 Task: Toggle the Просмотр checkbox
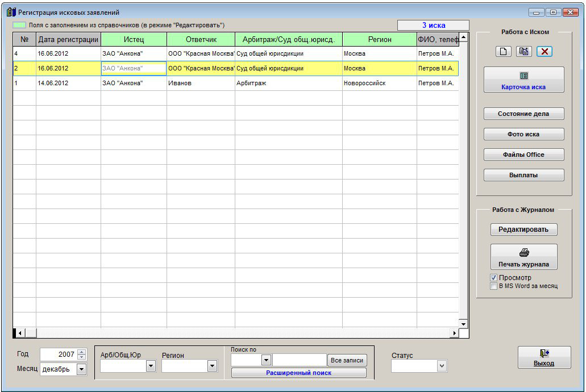pyautogui.click(x=493, y=277)
